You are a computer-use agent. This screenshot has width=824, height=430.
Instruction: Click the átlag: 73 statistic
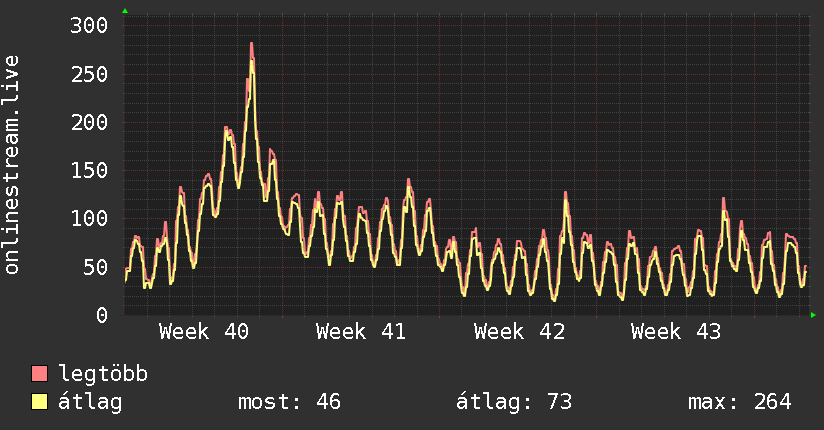pos(514,402)
